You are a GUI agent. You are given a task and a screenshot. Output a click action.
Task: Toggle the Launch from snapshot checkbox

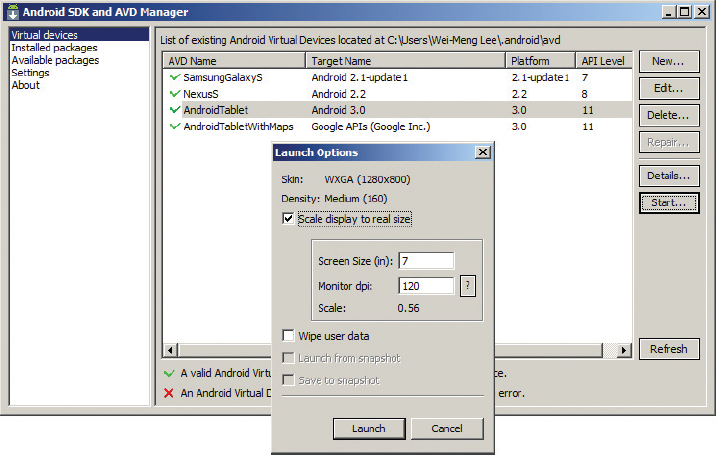coord(288,358)
